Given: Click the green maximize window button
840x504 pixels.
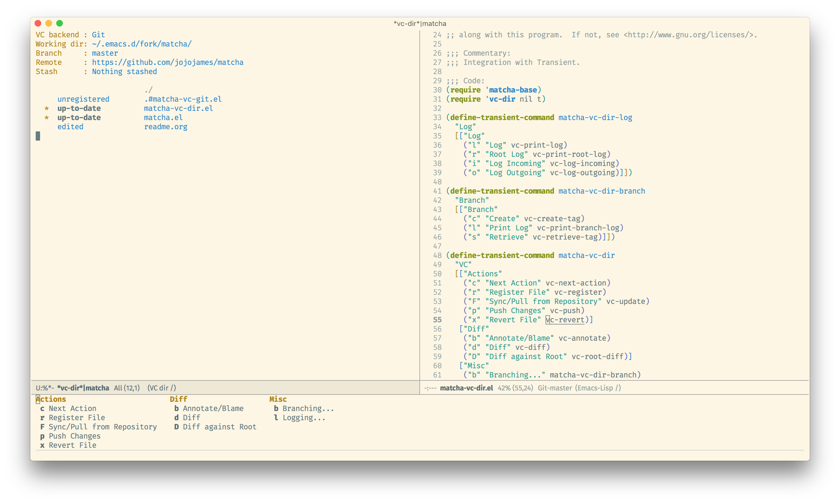Looking at the screenshot, I should pos(60,23).
